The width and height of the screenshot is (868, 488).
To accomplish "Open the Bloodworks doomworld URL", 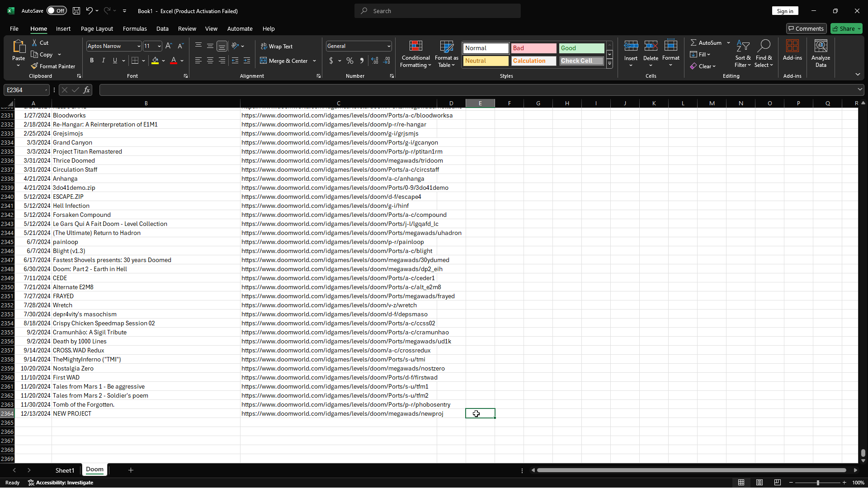I will click(x=347, y=115).
